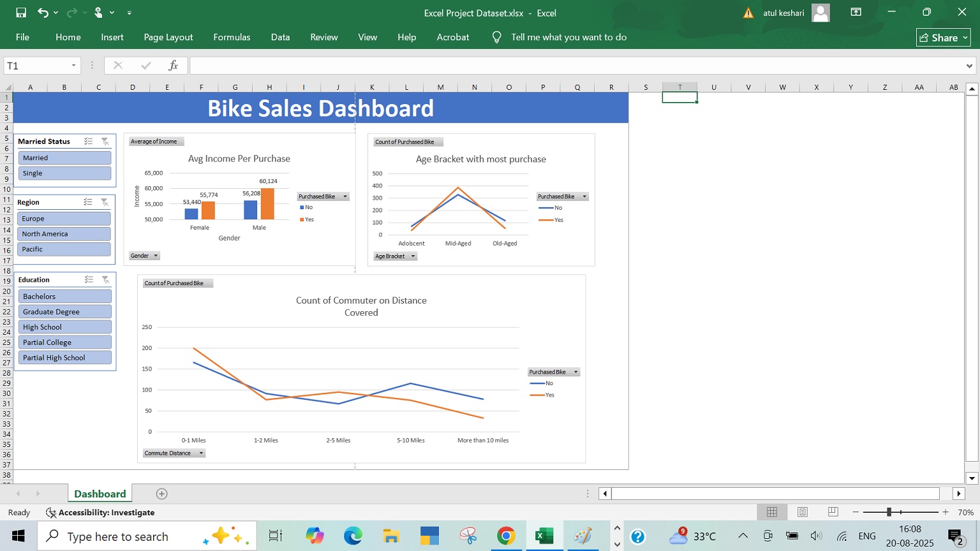Open the Acrobat tab
The height and width of the screenshot is (551, 980).
point(453,37)
